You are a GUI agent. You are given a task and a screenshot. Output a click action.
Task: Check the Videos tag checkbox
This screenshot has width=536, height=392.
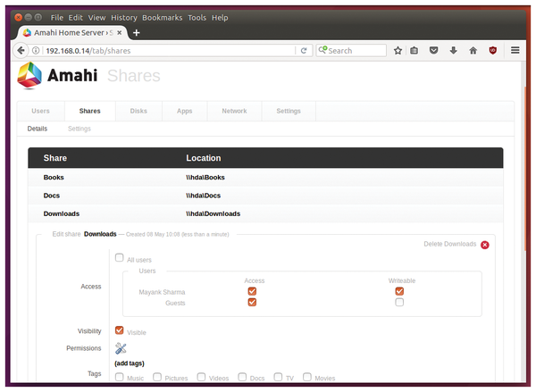tap(201, 377)
